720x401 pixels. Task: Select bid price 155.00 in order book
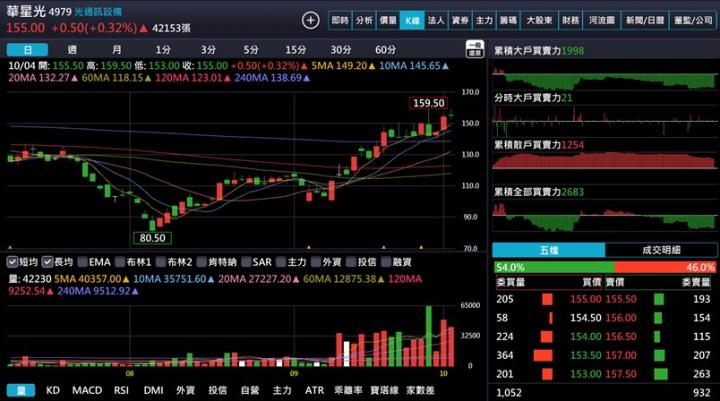[x=585, y=299]
